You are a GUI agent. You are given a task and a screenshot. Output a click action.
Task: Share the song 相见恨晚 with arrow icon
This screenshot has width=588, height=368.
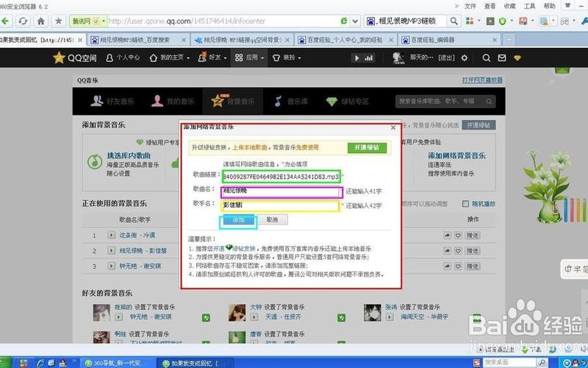click(448, 250)
